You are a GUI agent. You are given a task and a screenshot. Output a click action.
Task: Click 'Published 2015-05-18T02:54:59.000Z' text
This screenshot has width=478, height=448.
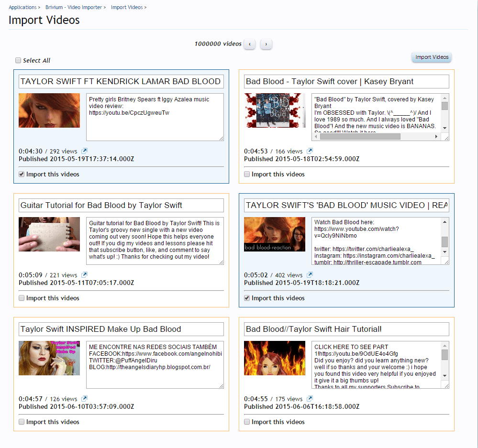click(x=302, y=159)
